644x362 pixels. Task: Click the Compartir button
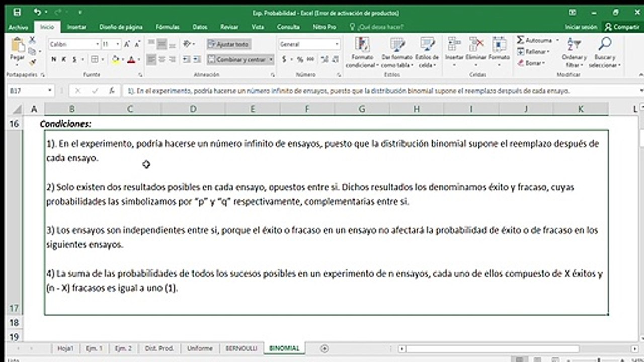click(x=622, y=27)
